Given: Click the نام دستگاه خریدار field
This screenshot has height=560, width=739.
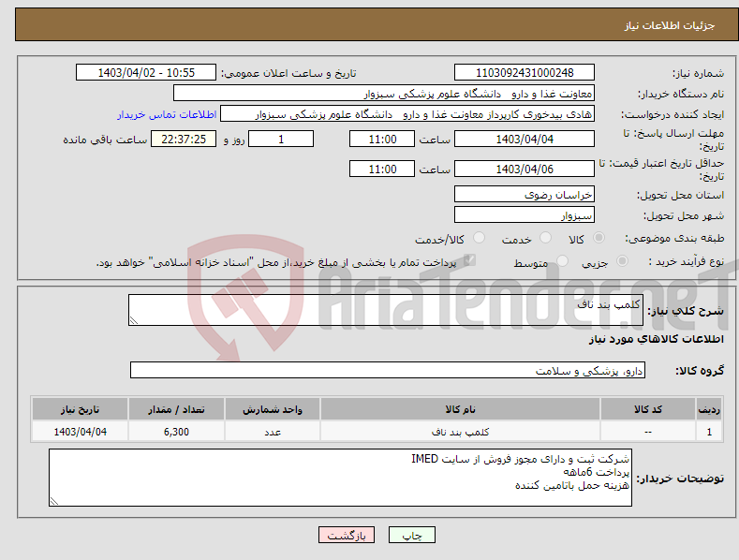Looking at the screenshot, I should 384,94.
